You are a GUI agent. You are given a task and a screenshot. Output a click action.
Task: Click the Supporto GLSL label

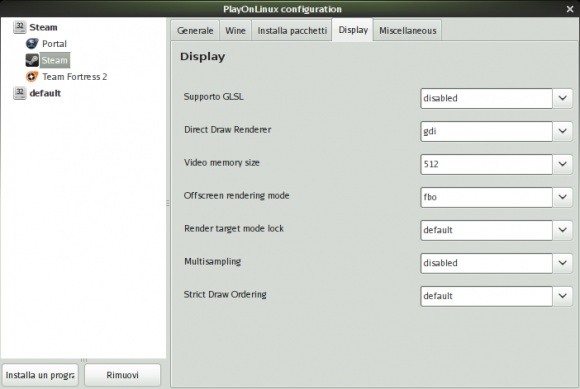tap(213, 97)
